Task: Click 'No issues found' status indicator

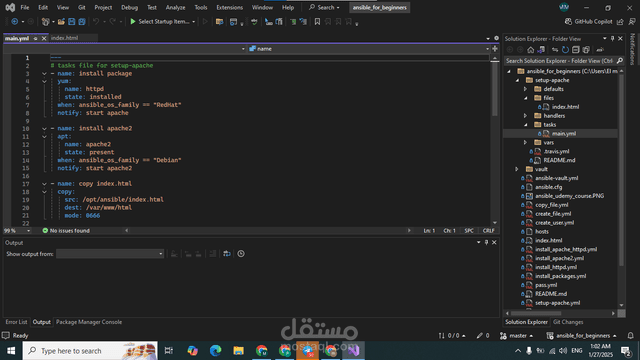Action: tap(66, 231)
